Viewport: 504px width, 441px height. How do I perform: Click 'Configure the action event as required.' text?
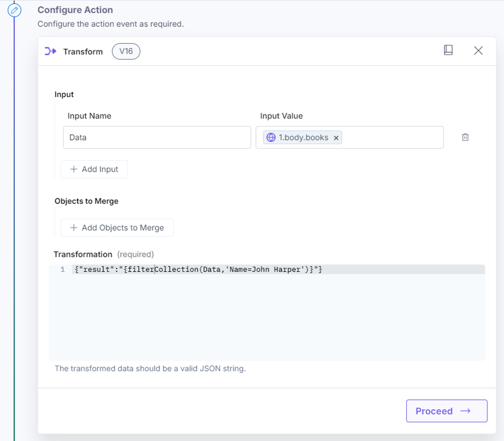(111, 24)
